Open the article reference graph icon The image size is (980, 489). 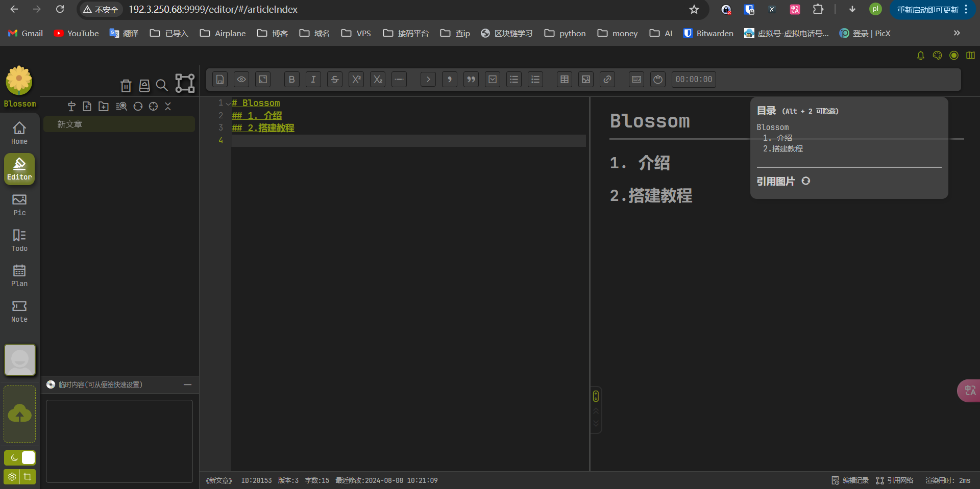click(185, 83)
